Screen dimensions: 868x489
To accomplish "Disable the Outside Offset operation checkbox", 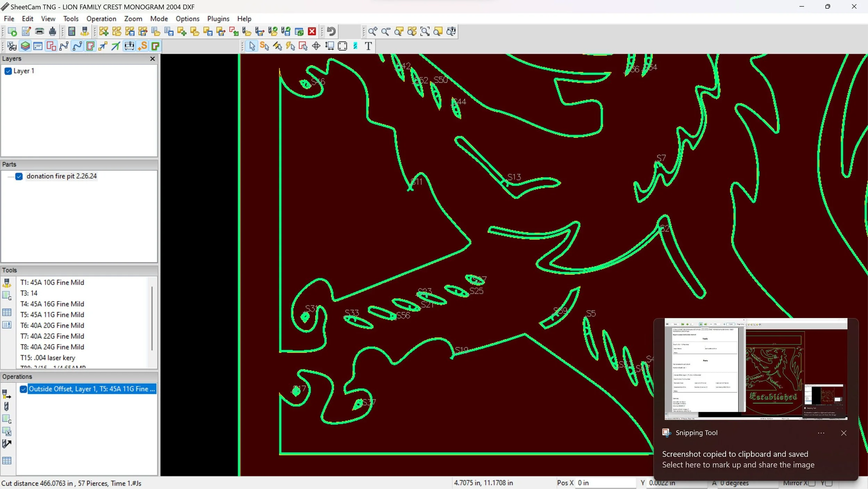I will pos(23,389).
